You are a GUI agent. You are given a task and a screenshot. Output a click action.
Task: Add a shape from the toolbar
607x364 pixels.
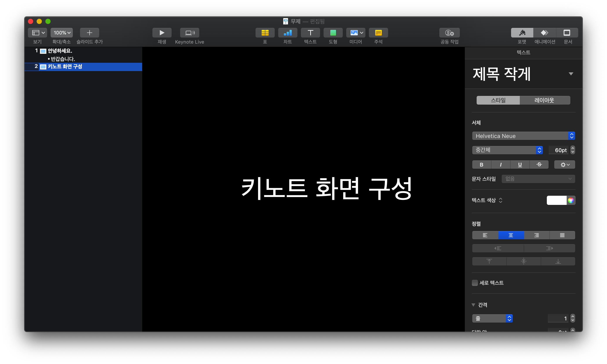[x=333, y=33]
